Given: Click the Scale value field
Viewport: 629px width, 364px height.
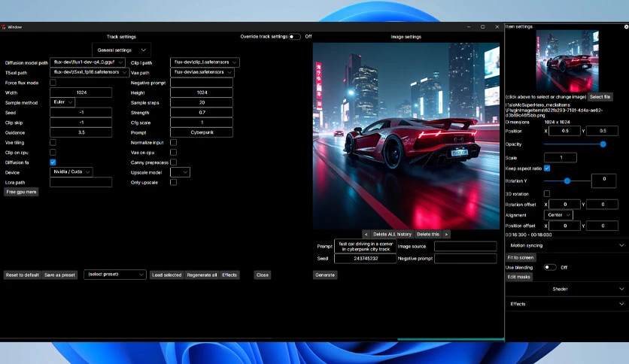Looking at the screenshot, I should click(561, 157).
